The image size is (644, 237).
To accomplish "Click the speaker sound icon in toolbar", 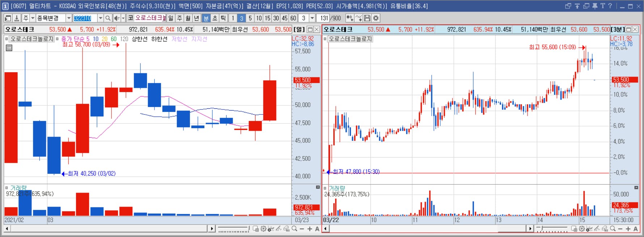I will tap(117, 18).
